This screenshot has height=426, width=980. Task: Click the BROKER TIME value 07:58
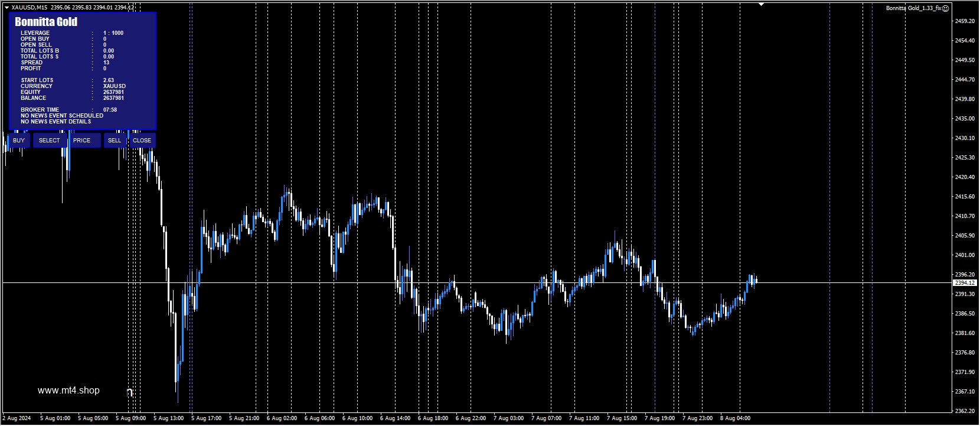[110, 110]
